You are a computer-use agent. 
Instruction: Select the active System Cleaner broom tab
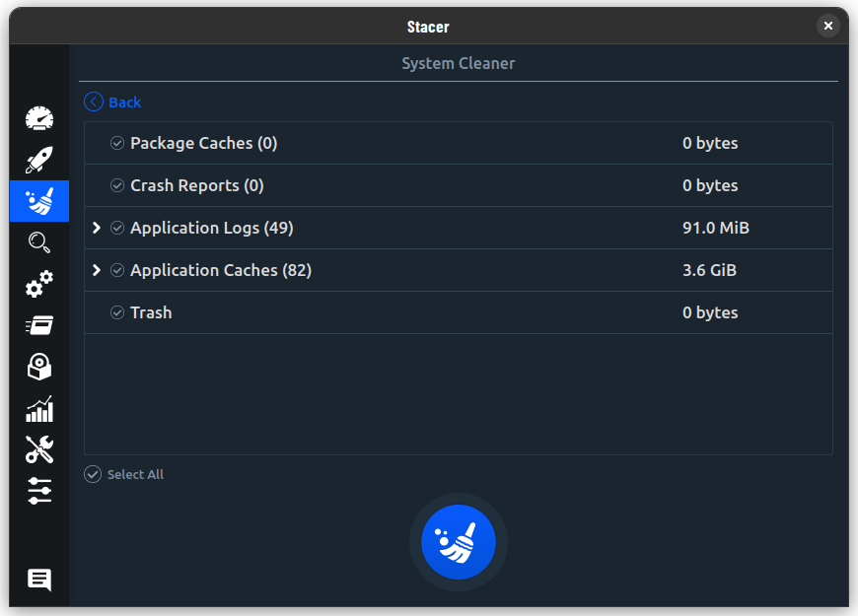point(39,201)
